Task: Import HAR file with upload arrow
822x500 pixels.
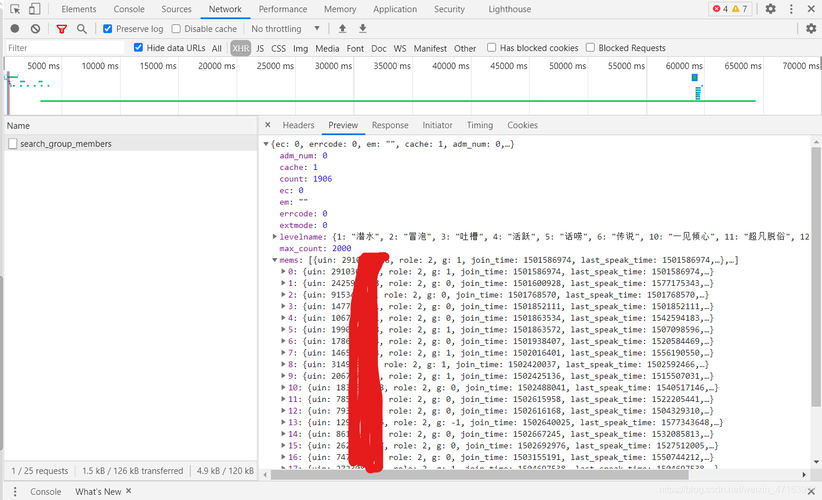Action: tap(342, 29)
